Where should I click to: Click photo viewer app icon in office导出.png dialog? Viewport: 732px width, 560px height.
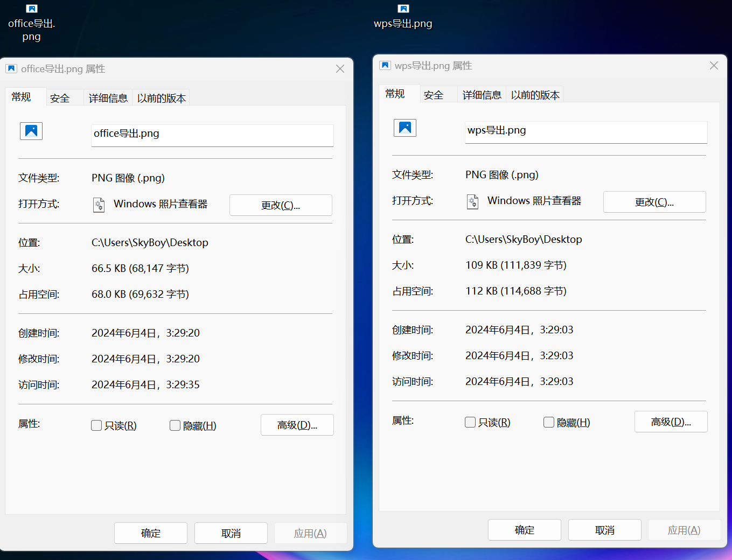click(99, 205)
